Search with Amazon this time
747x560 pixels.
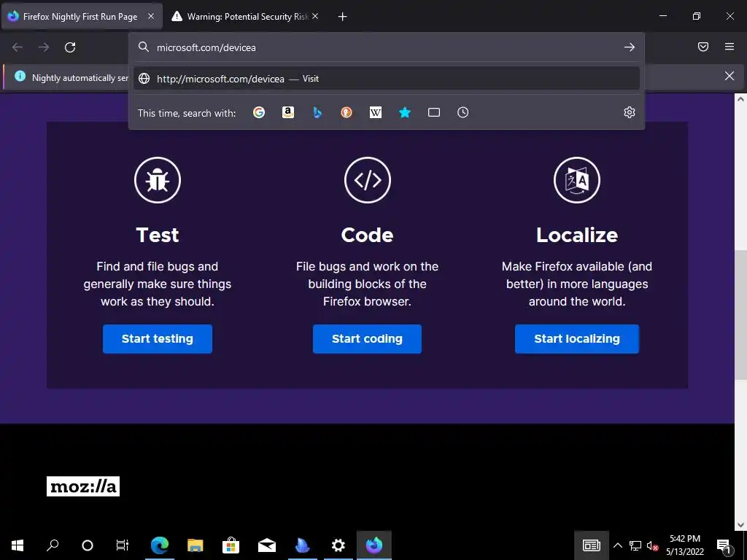click(287, 112)
